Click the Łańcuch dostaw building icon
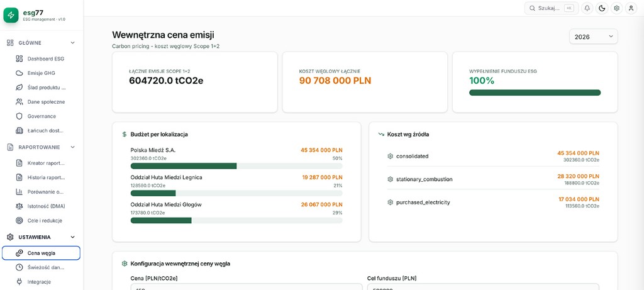644x290 pixels. pos(19,131)
